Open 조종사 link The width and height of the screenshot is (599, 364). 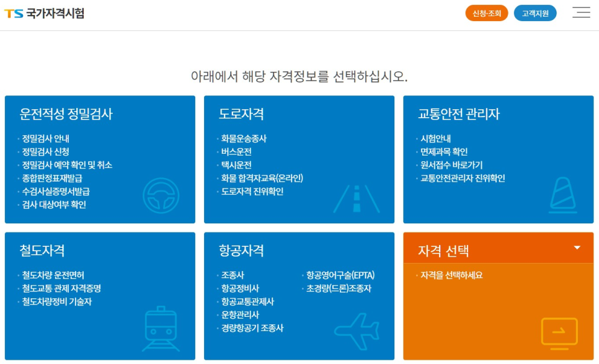(233, 275)
